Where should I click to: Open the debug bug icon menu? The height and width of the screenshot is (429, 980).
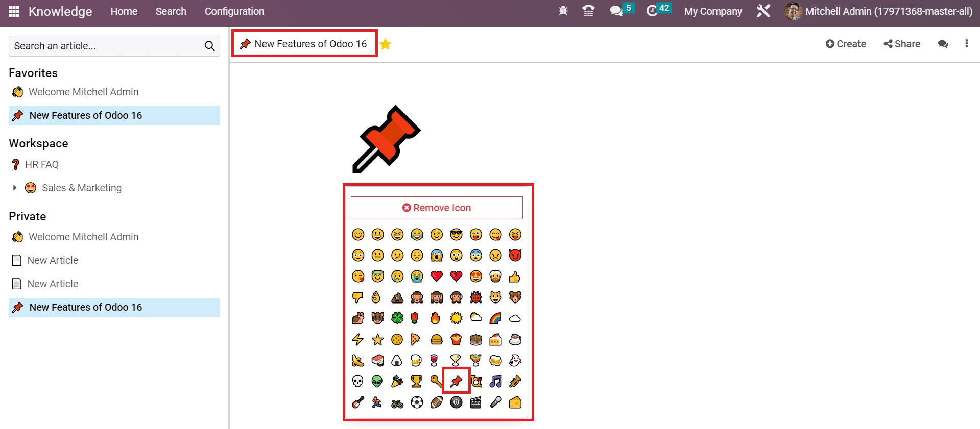[563, 11]
